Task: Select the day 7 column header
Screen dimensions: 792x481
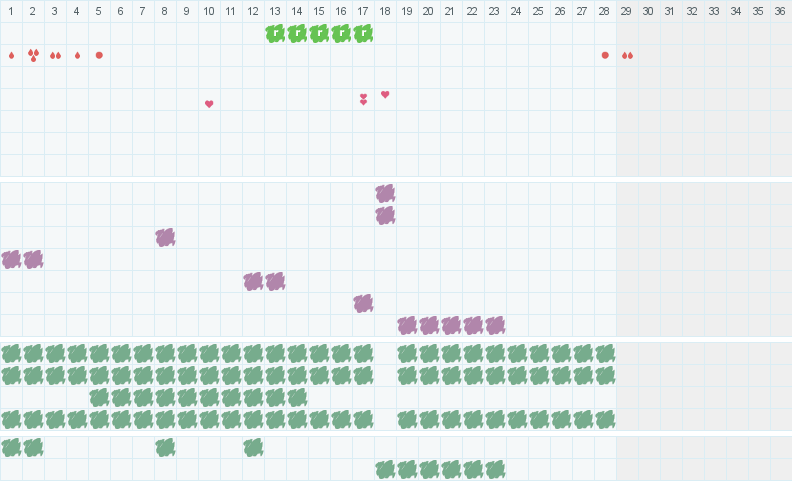Action: pyautogui.click(x=143, y=11)
